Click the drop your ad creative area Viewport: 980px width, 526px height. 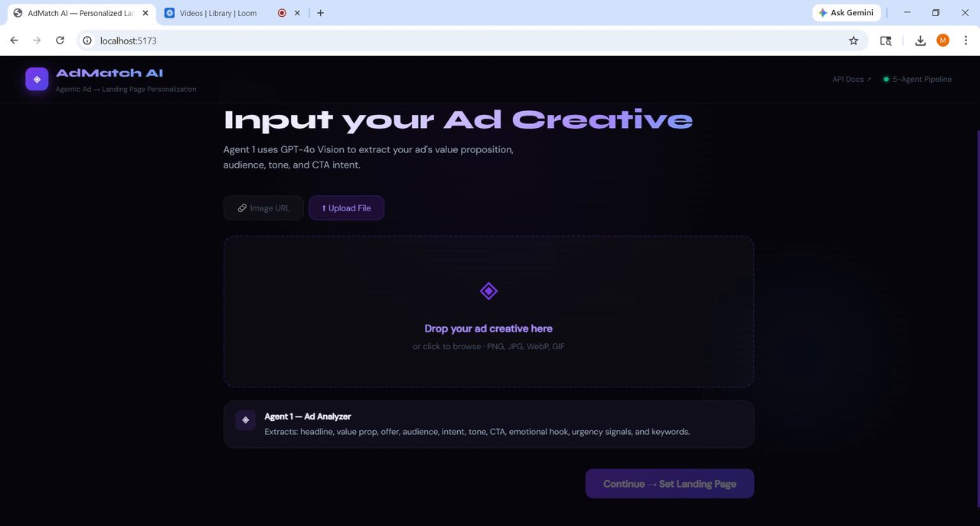pos(488,312)
